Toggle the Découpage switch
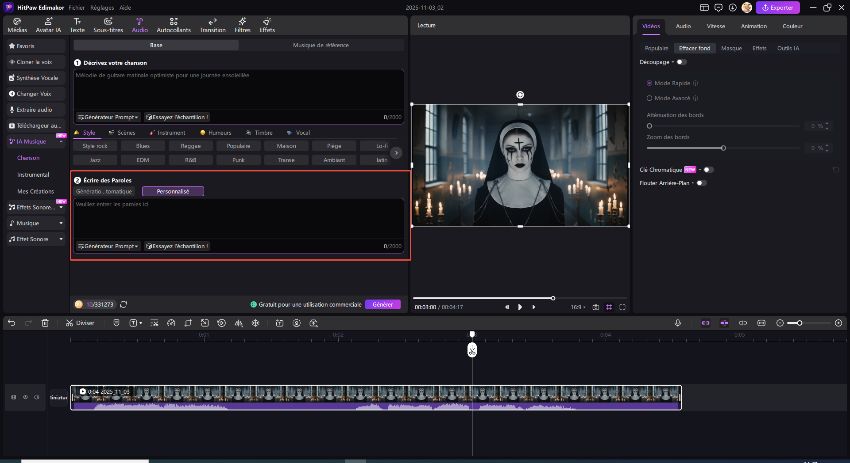 tap(682, 62)
